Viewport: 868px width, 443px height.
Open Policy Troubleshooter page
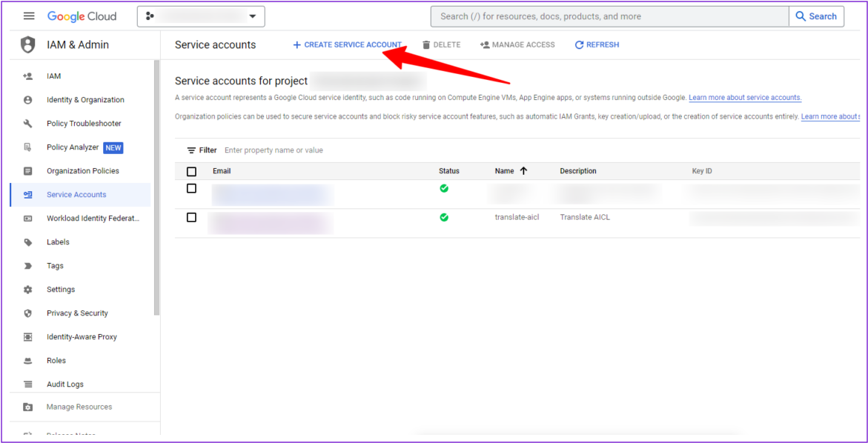(85, 123)
